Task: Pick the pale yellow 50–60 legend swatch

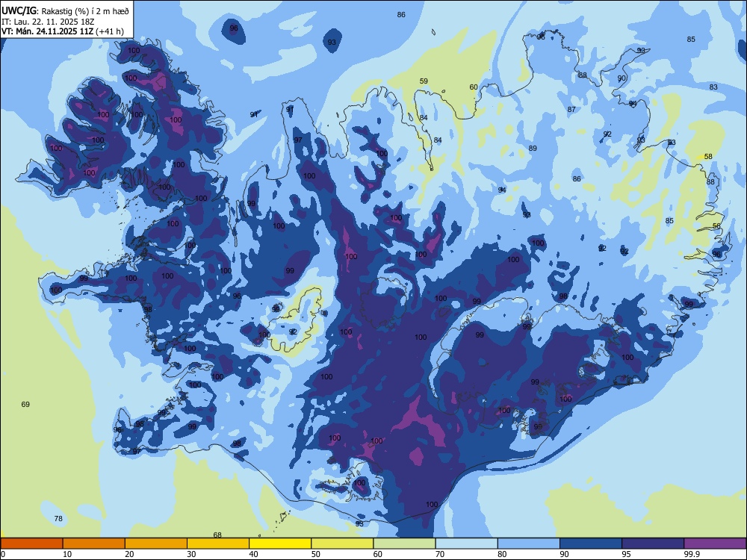Action: click(x=342, y=544)
